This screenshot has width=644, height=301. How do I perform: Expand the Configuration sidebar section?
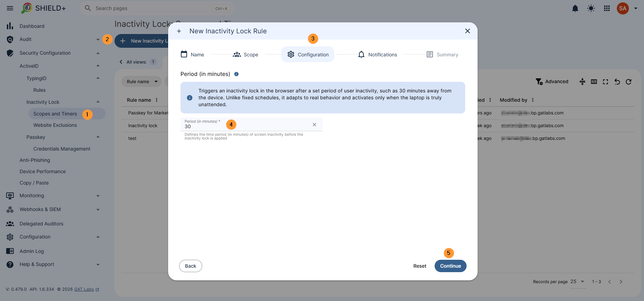[x=98, y=237]
